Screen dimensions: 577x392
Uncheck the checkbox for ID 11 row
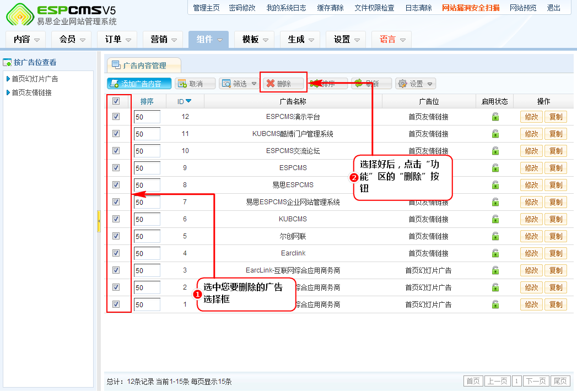tap(116, 133)
